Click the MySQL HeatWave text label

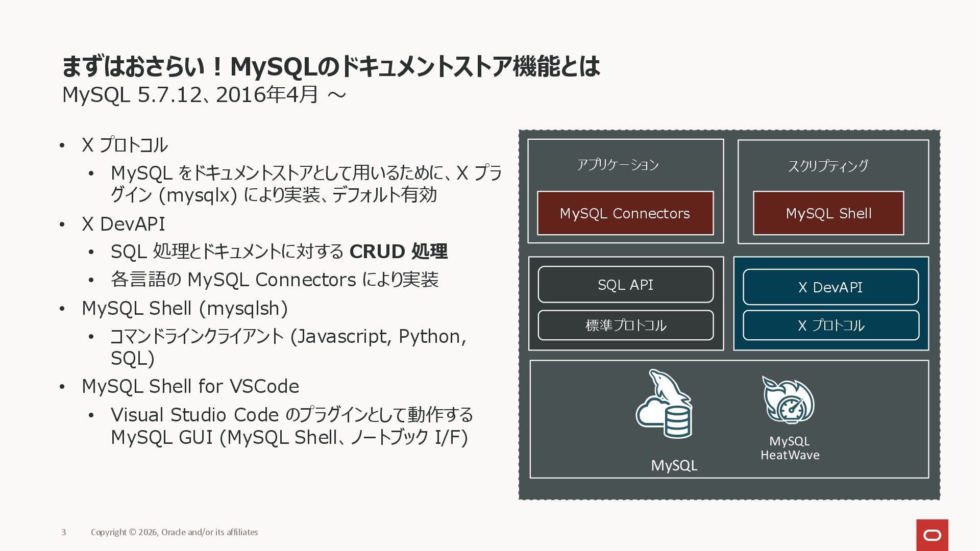tap(790, 448)
